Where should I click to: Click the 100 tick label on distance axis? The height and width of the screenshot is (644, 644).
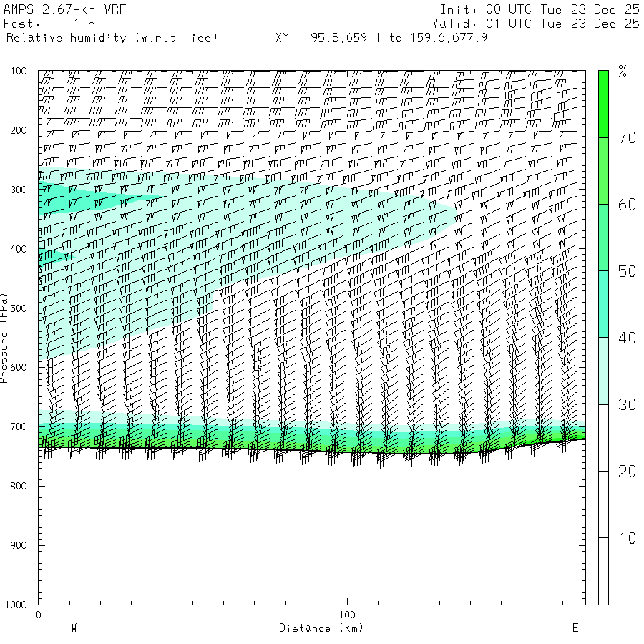[347, 615]
